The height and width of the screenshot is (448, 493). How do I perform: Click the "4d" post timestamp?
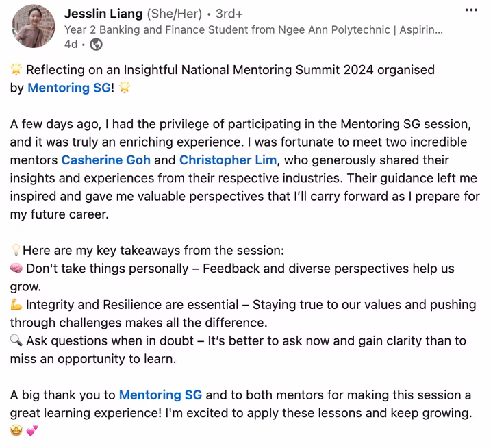(x=71, y=45)
